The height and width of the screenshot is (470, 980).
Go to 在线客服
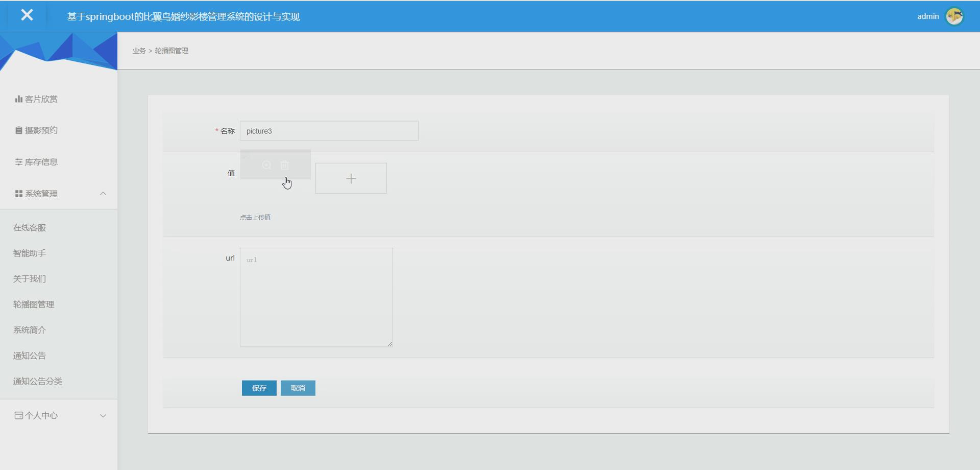[30, 228]
